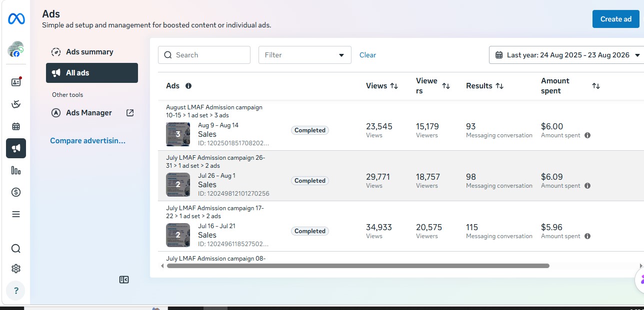Collapse the navigation panel icon
Image resolution: width=644 pixels, height=310 pixels.
click(124, 280)
